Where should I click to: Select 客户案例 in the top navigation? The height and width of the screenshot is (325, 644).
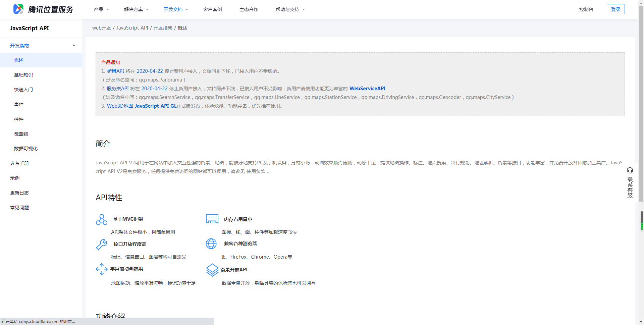[212, 9]
